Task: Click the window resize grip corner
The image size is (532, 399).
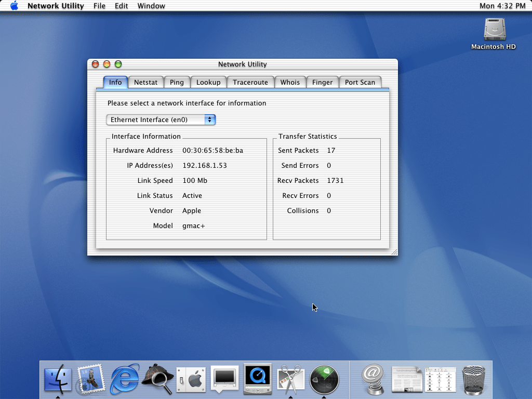Action: coord(394,252)
